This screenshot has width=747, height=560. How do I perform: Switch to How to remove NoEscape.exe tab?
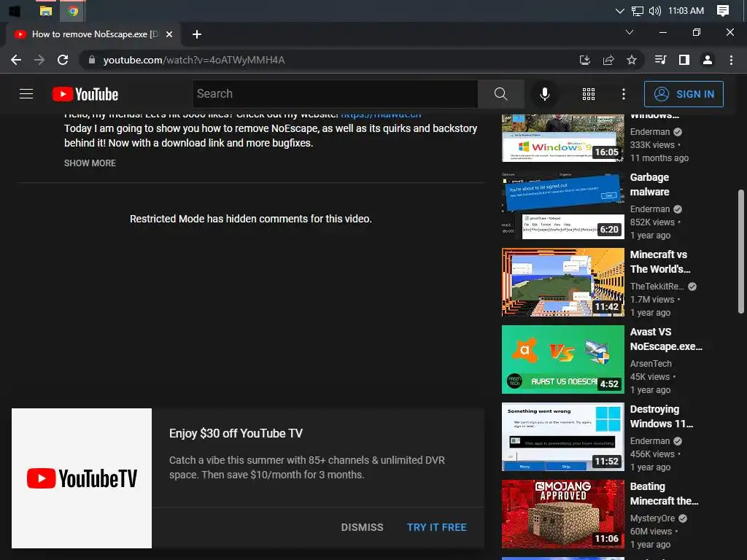pos(93,34)
